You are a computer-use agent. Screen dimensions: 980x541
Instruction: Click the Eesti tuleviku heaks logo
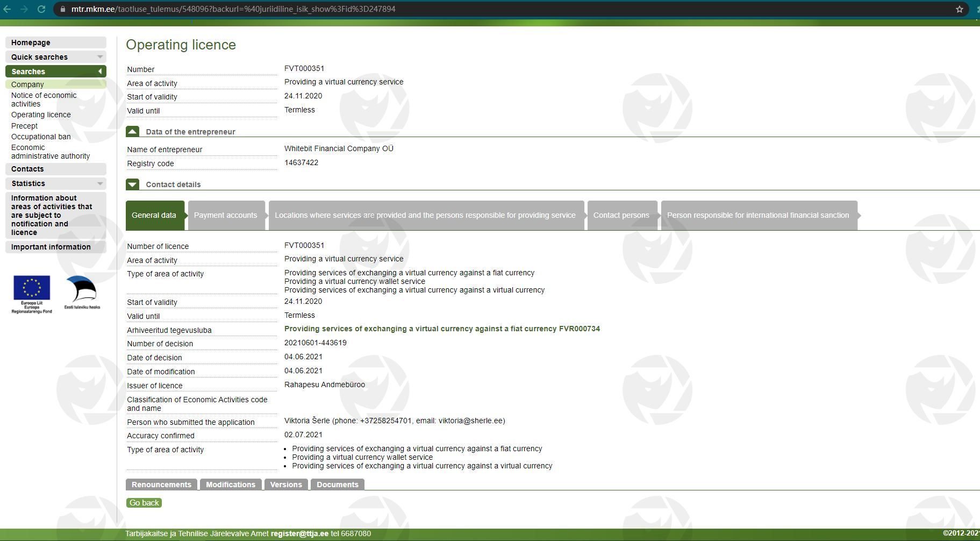point(82,293)
